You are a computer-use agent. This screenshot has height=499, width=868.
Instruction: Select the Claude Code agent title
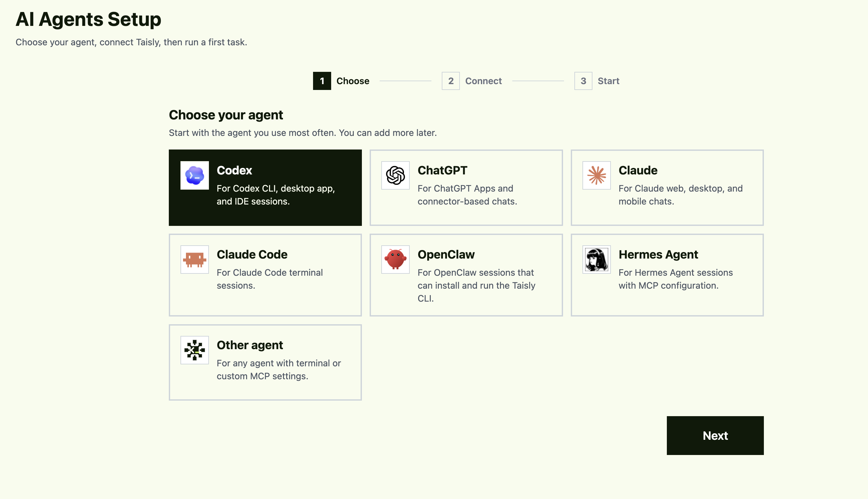point(252,254)
